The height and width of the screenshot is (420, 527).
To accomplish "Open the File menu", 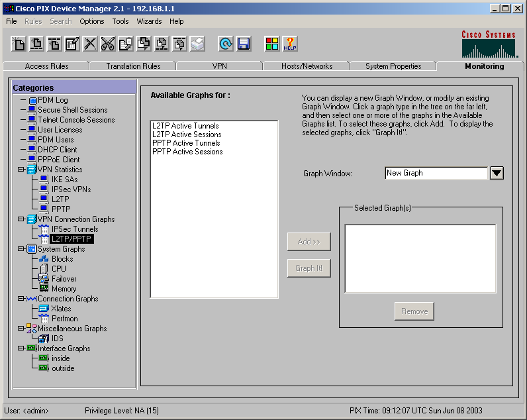I will (x=11, y=21).
